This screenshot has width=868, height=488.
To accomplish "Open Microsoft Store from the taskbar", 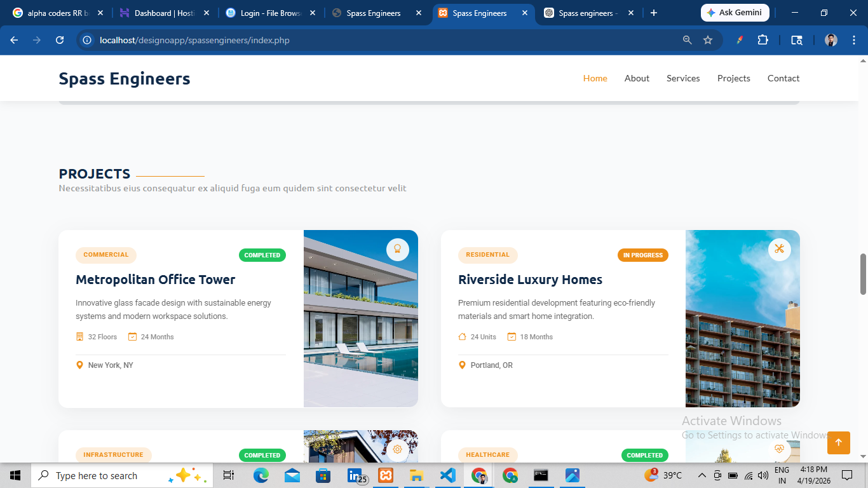I will click(323, 475).
